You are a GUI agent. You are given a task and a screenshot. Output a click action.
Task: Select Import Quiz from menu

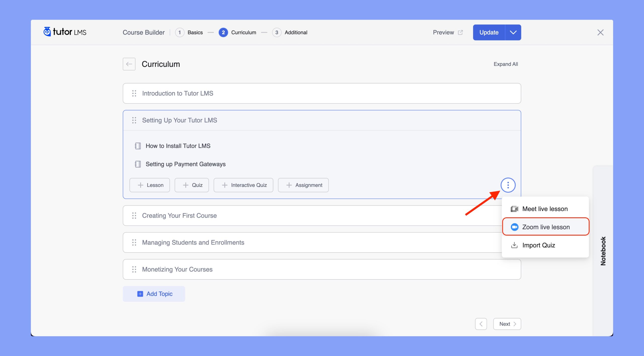(x=545, y=245)
